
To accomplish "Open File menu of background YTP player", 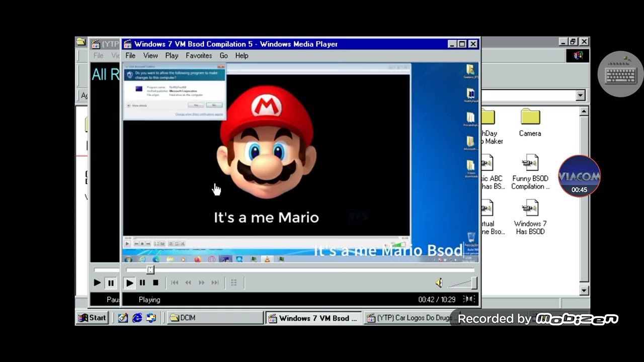I will [99, 56].
